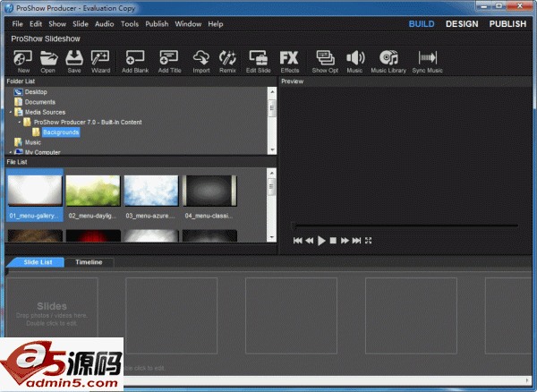Image resolution: width=537 pixels, height=392 pixels.
Task: Create a New show from toolbar
Action: [23, 62]
